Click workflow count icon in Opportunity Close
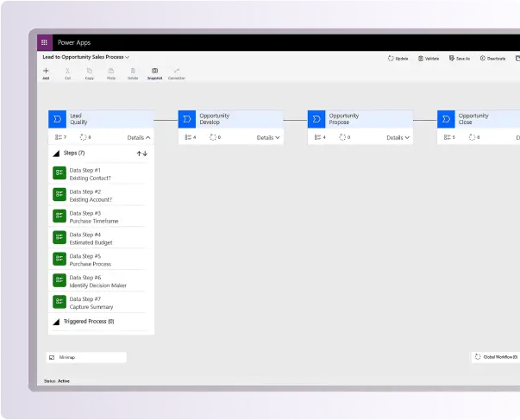 click(x=472, y=137)
